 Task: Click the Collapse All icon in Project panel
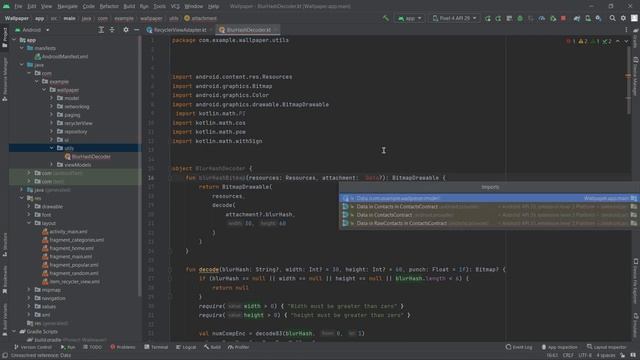click(112, 30)
